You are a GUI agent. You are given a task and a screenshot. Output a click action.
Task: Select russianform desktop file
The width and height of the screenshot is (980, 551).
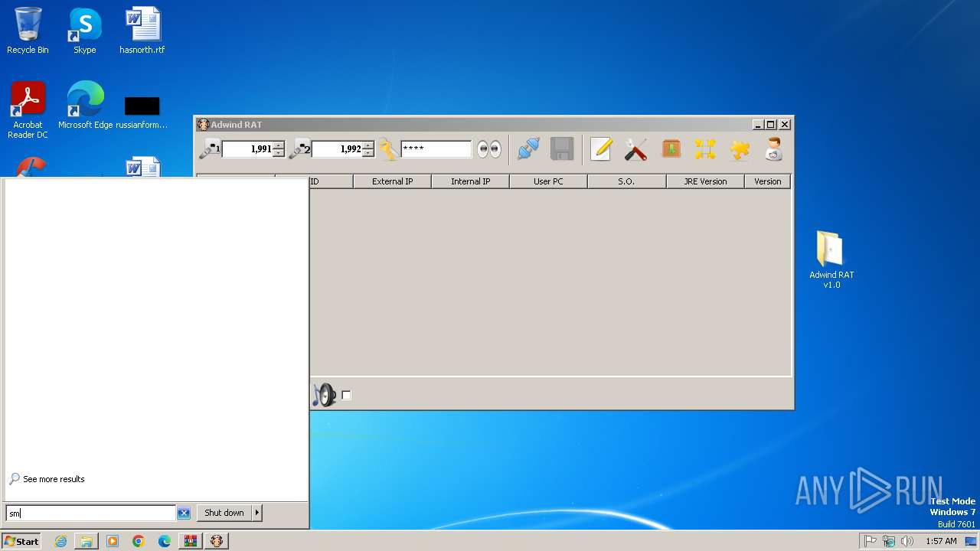point(142,112)
